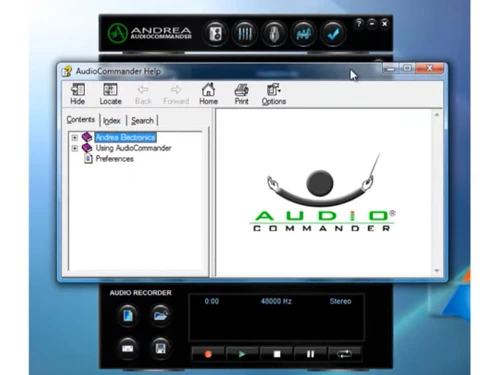500x375 pixels.
Task: Close the Andrea AudioCommander main window
Action: coord(384,24)
